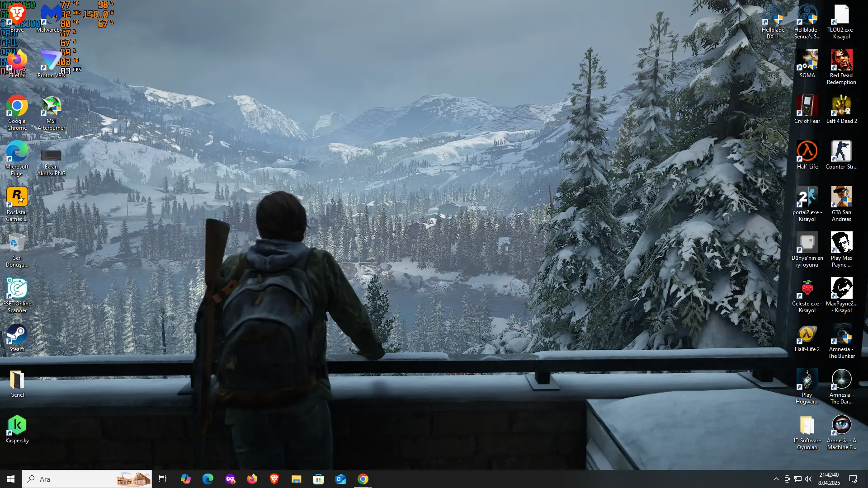Select the GTA San Andreas shortcut

(841, 204)
